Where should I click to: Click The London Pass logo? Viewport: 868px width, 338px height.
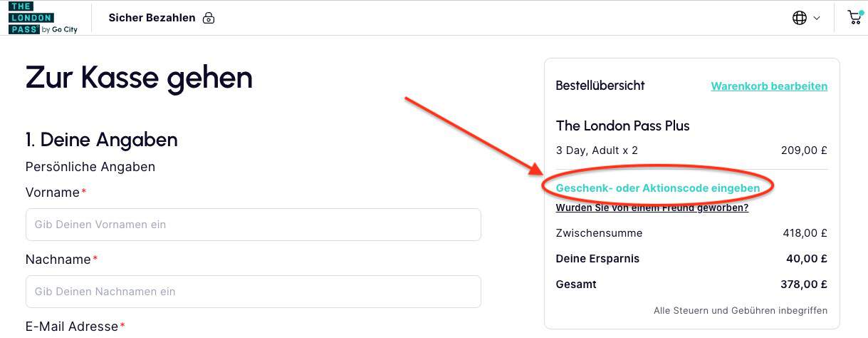tap(43, 18)
